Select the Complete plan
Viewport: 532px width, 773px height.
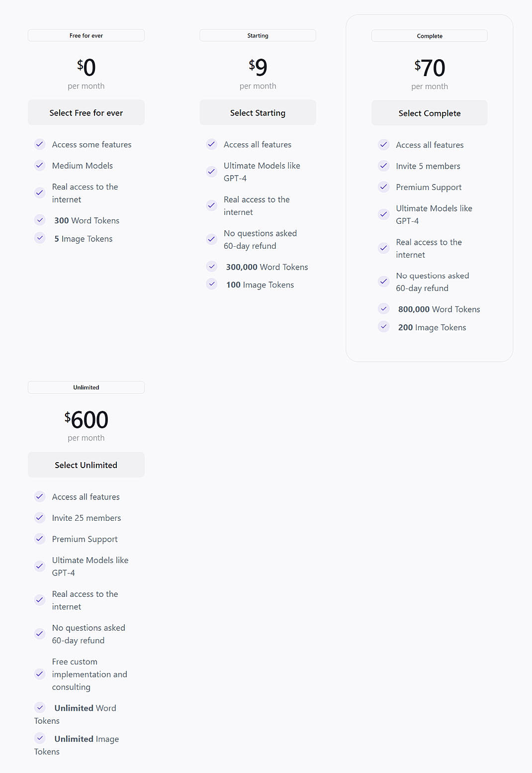click(429, 113)
